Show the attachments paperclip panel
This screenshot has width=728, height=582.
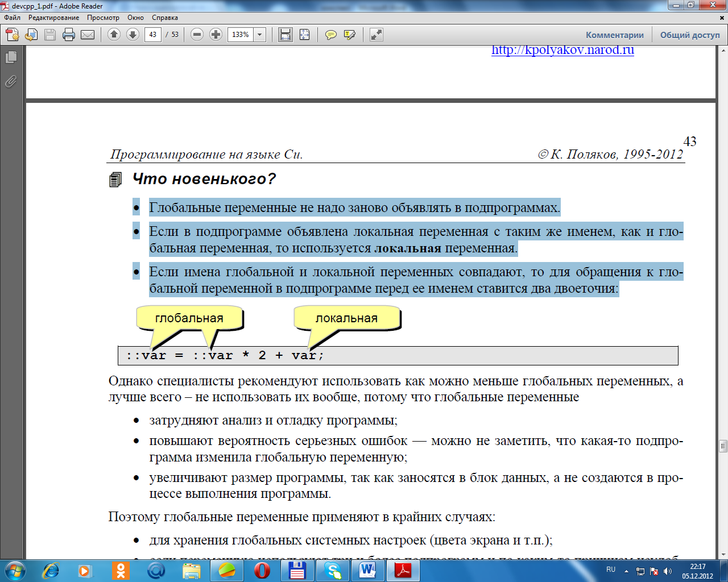pyautogui.click(x=11, y=82)
